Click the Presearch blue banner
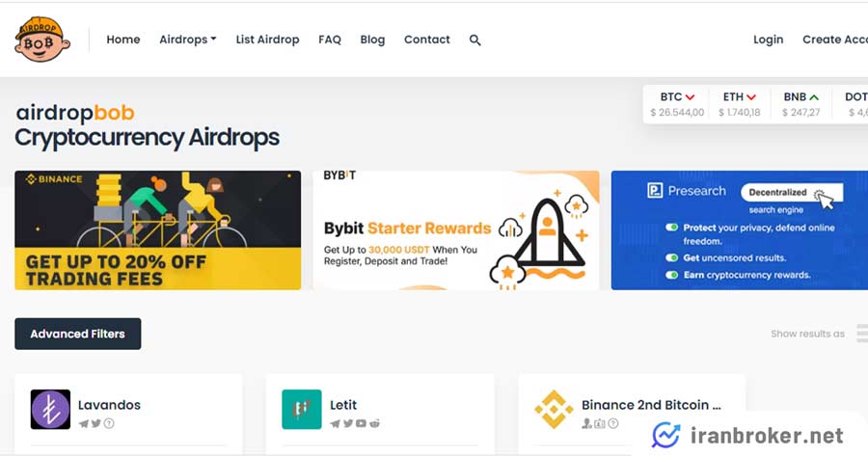This screenshot has height=456, width=868. (739, 230)
